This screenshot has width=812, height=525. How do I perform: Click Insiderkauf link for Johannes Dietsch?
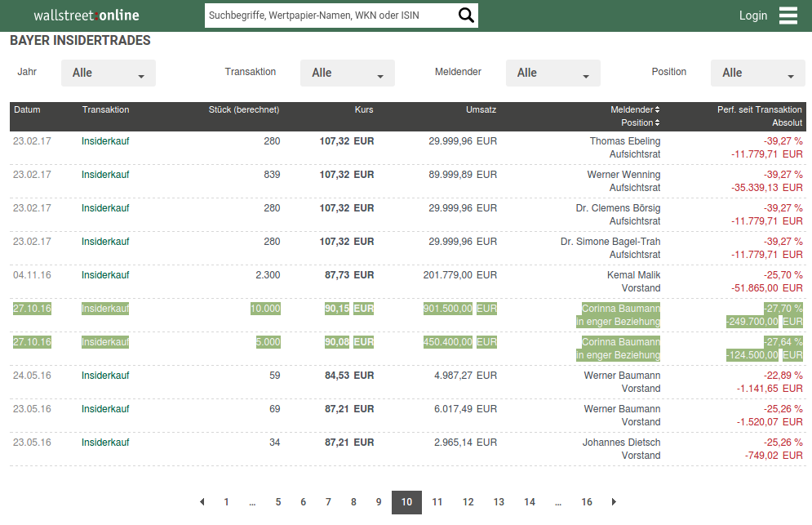[105, 443]
